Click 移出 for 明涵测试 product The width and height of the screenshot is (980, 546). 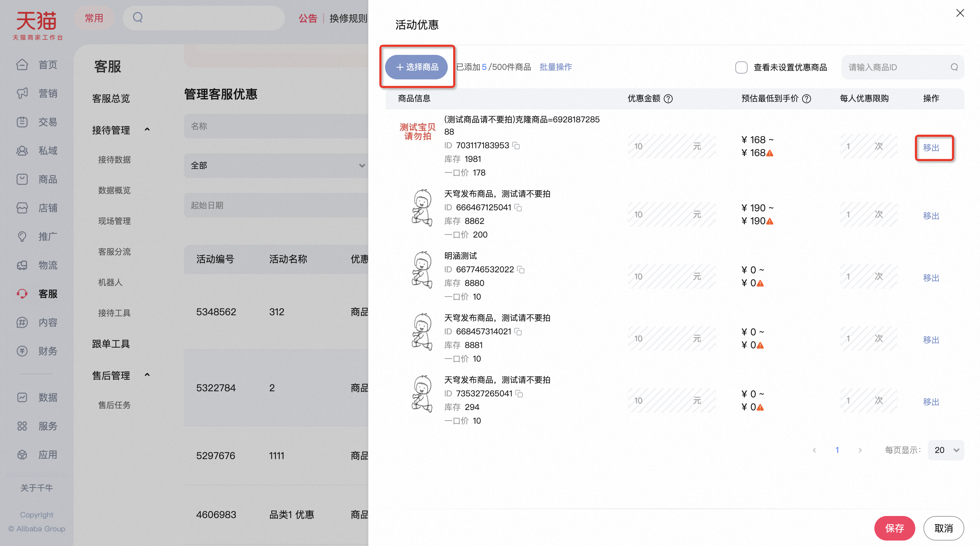pyautogui.click(x=931, y=278)
